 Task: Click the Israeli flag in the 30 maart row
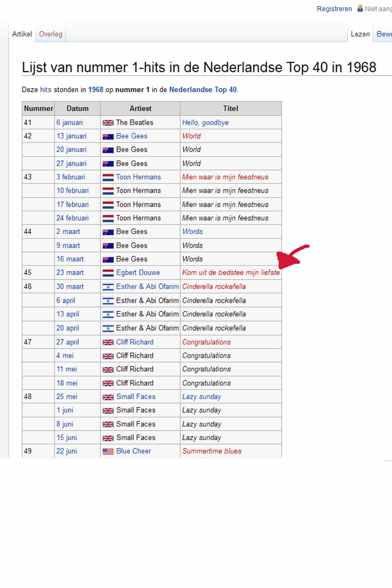click(x=108, y=287)
